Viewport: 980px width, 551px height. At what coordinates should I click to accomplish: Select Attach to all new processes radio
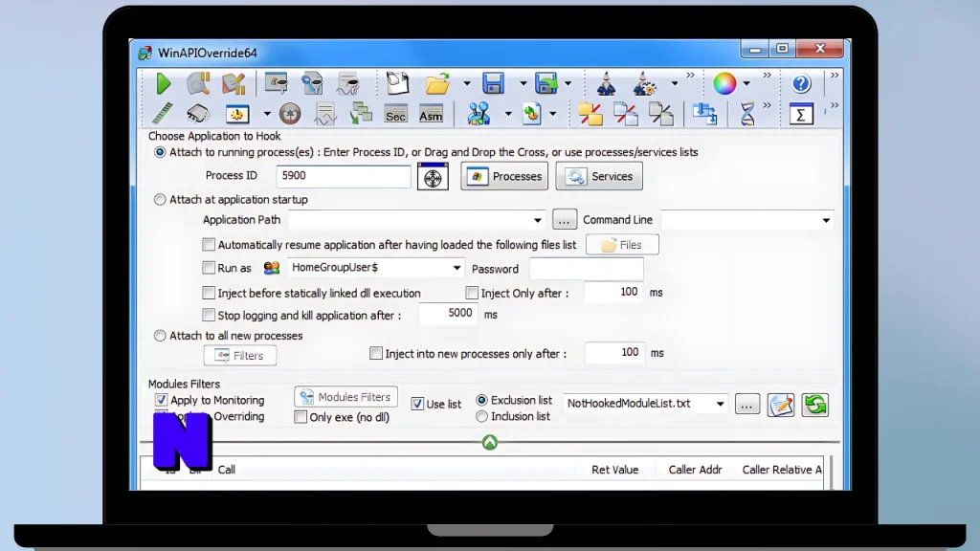[x=160, y=336]
